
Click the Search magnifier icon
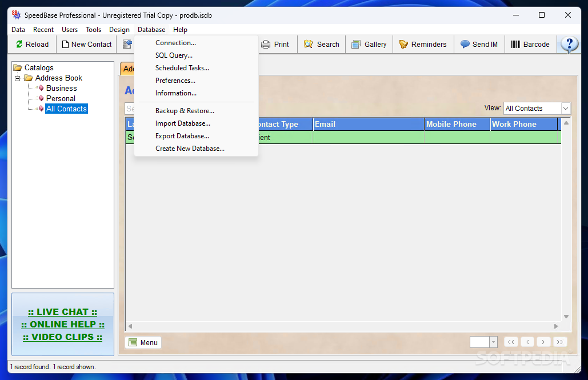308,44
